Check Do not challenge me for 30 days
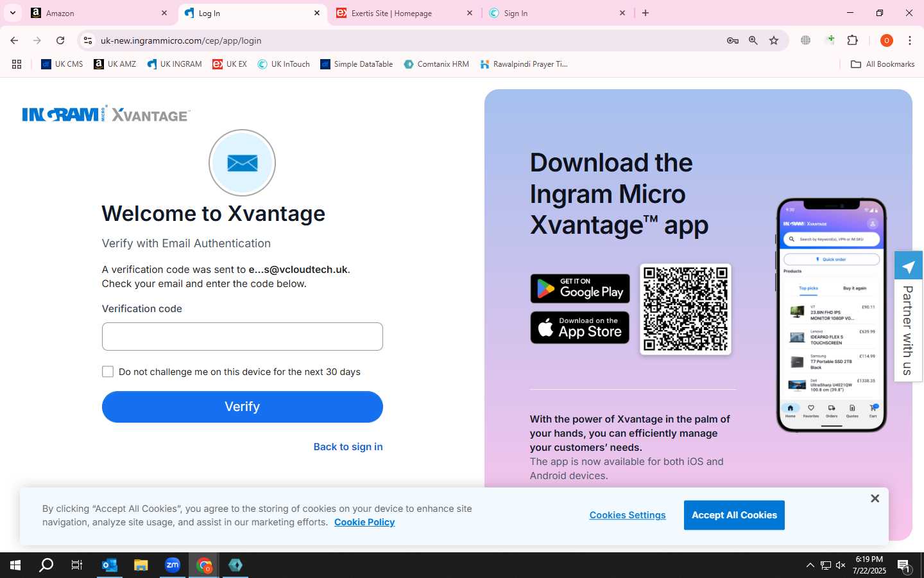Screen dimensions: 924x578 tap(108, 372)
